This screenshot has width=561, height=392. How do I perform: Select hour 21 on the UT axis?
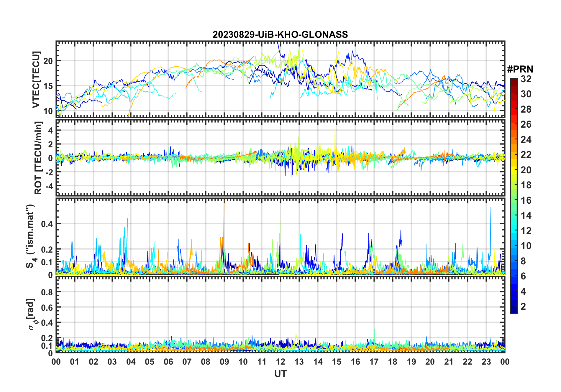[x=449, y=362]
